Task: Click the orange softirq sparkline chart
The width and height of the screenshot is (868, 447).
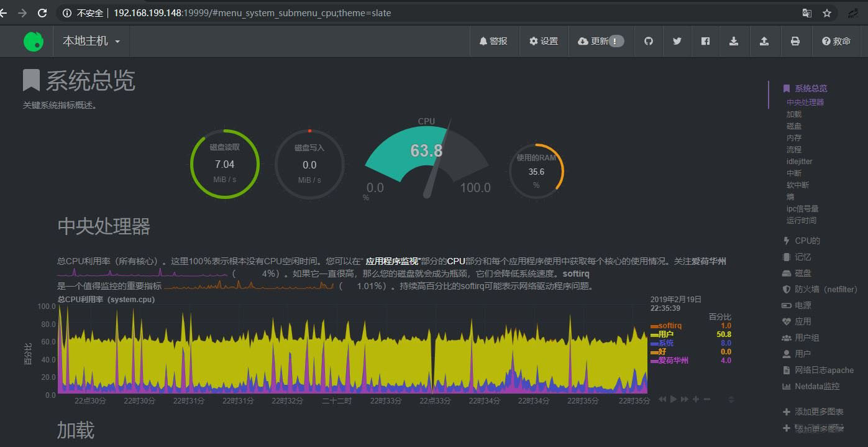Action: click(x=249, y=285)
